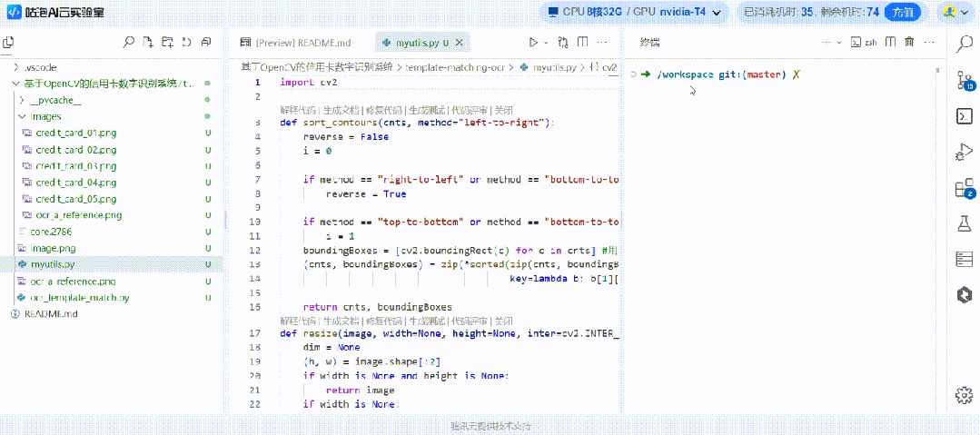The height and width of the screenshot is (435, 980).
Task: Open Source Control in right activity bar
Action: pyautogui.click(x=964, y=81)
